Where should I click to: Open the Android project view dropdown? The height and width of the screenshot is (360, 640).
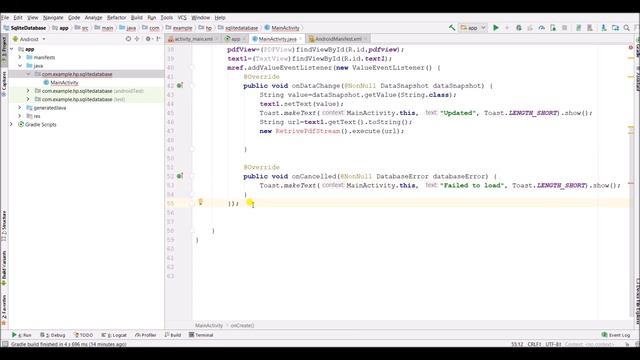coord(29,39)
